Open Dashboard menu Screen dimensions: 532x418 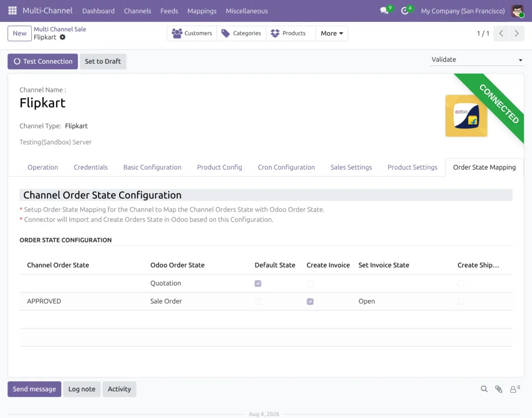pos(98,11)
